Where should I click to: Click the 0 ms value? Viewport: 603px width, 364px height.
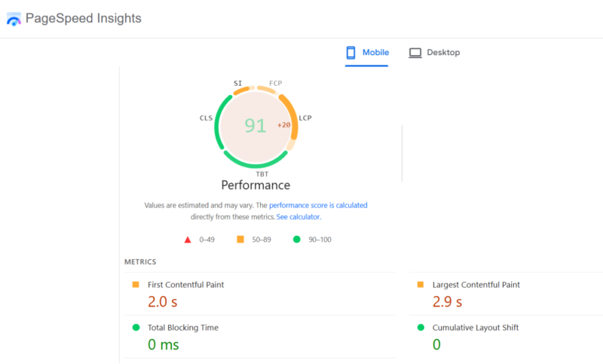coord(164,344)
